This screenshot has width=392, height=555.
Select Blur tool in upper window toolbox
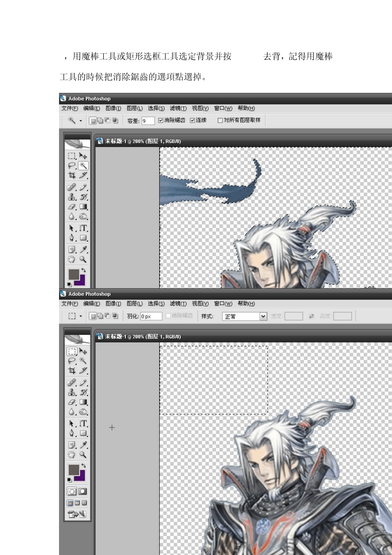click(72, 216)
